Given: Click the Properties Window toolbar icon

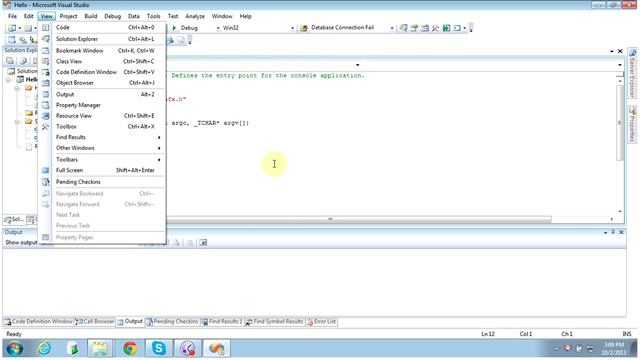Looking at the screenshot, I should coord(414,28).
